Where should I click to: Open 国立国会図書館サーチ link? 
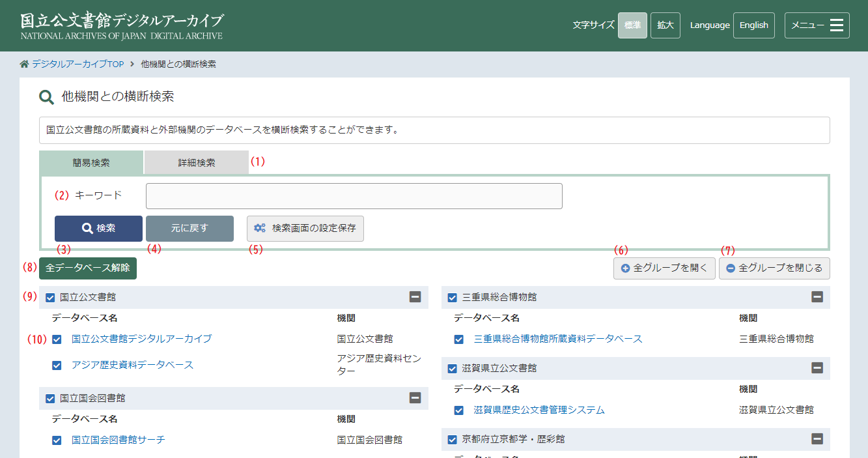pyautogui.click(x=119, y=440)
